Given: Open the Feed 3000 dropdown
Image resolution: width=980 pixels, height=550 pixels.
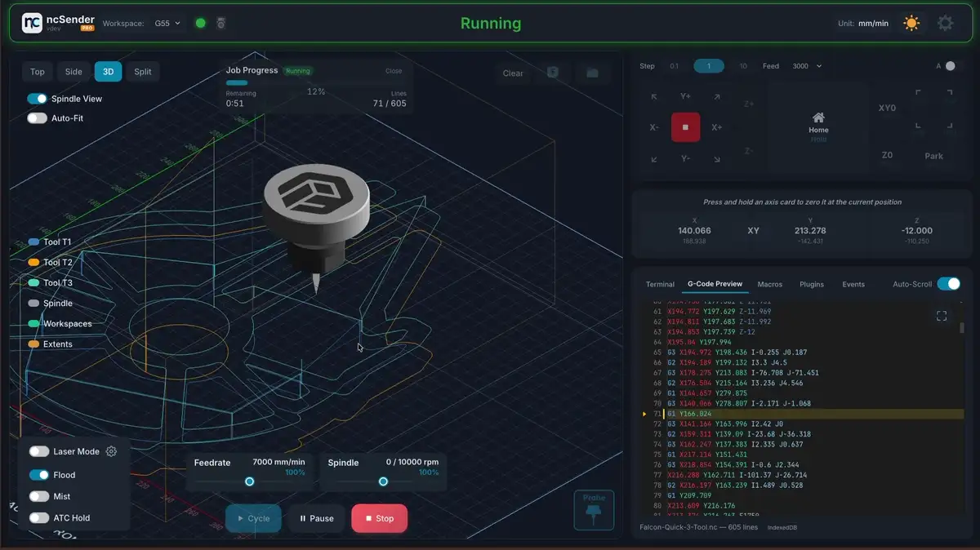Looking at the screenshot, I should 807,66.
